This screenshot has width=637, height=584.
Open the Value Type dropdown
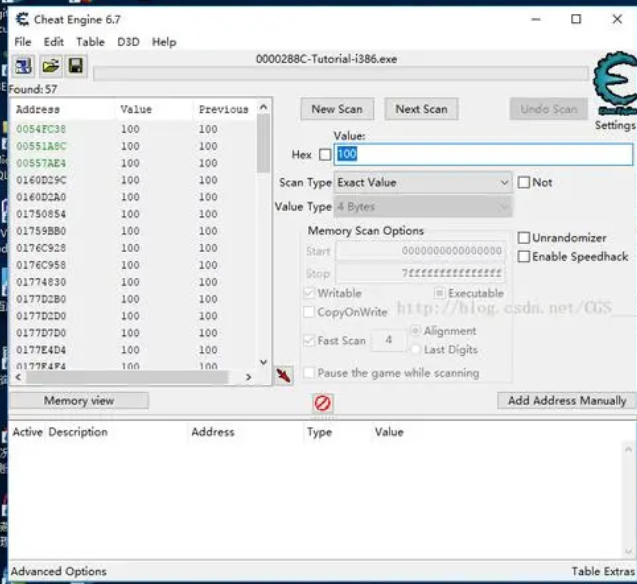pyautogui.click(x=423, y=207)
